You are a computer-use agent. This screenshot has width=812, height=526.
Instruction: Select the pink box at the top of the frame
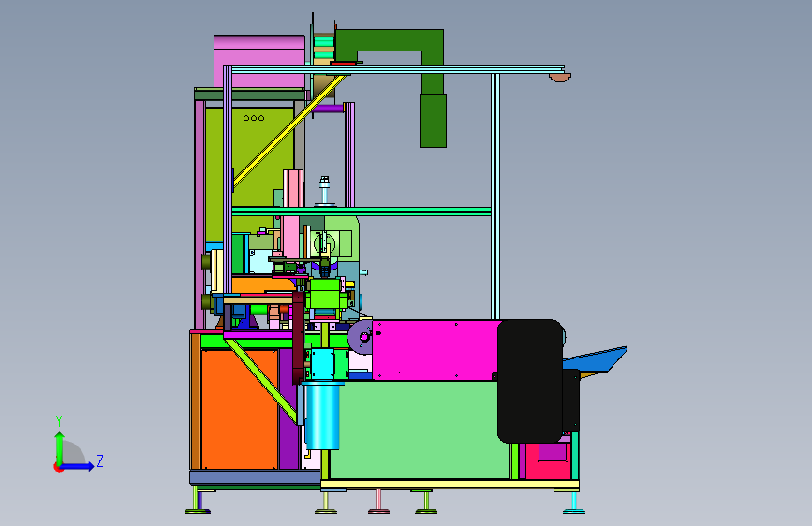259,61
